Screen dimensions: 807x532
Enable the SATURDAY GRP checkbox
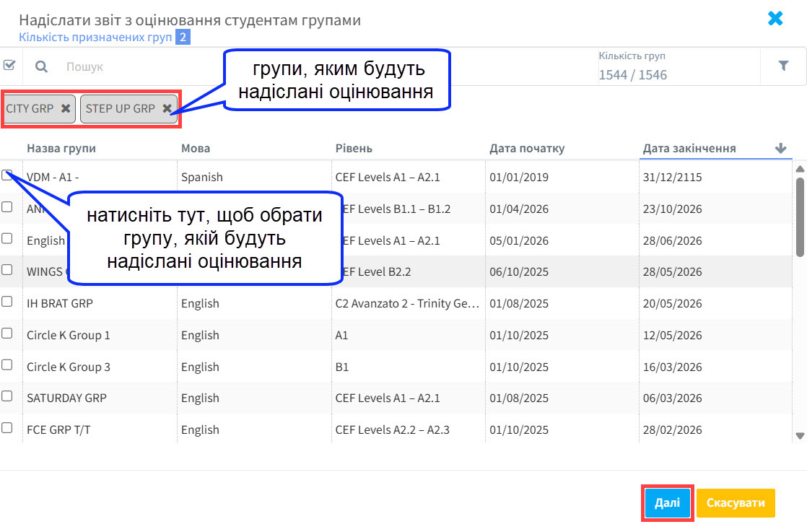(7, 396)
